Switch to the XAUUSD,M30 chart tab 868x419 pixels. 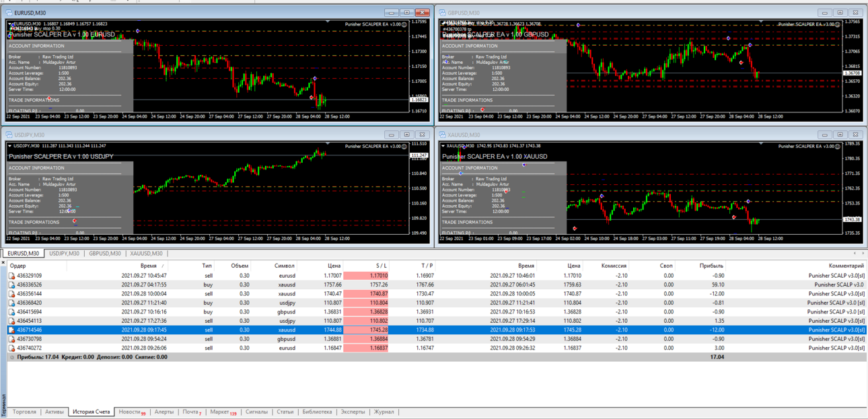[x=146, y=254]
